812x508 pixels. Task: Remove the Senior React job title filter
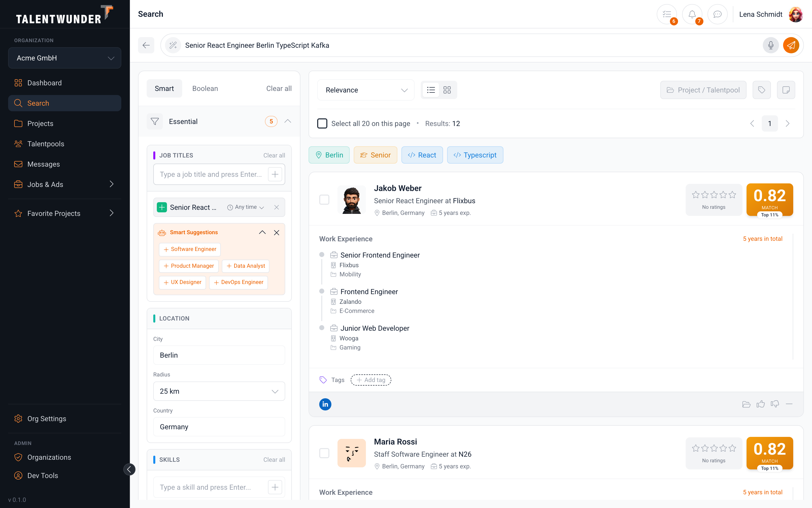pyautogui.click(x=277, y=207)
